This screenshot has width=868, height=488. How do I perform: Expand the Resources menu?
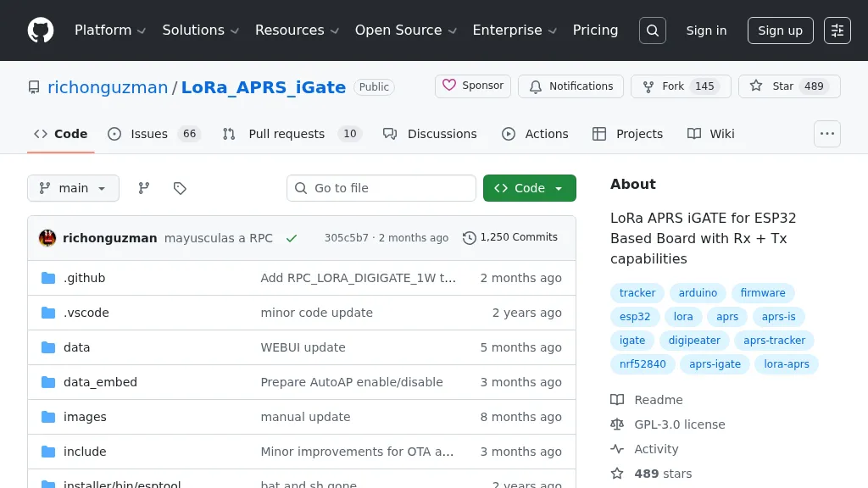297,30
